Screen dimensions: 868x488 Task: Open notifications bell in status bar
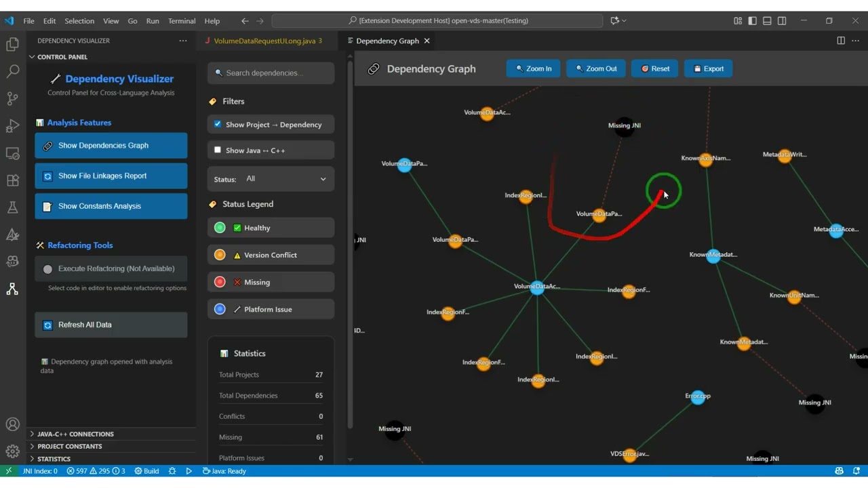857,471
